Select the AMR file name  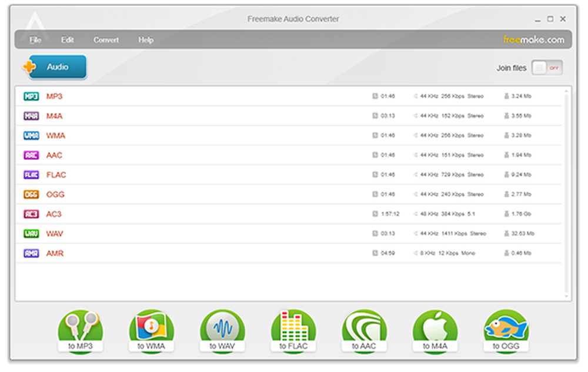55,253
